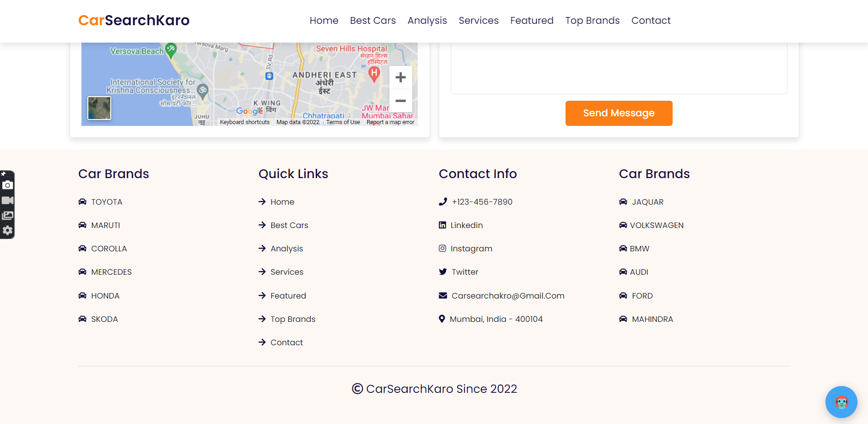
Task: Open Contact in the top navigation
Action: [651, 21]
